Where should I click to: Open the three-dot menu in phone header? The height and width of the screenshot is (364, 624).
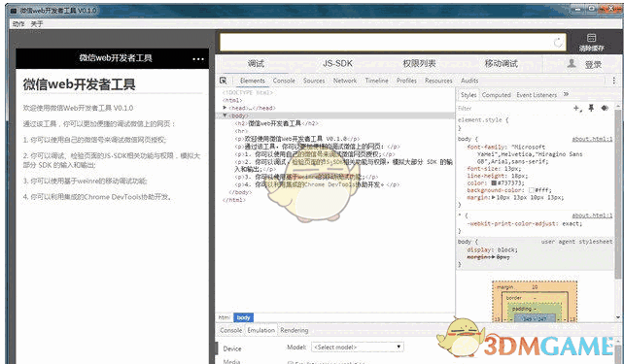[x=198, y=59]
